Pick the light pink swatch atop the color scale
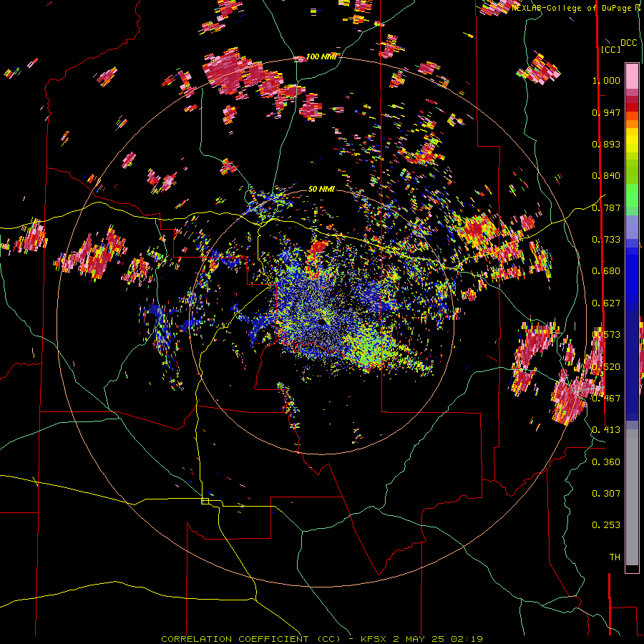 (x=632, y=76)
